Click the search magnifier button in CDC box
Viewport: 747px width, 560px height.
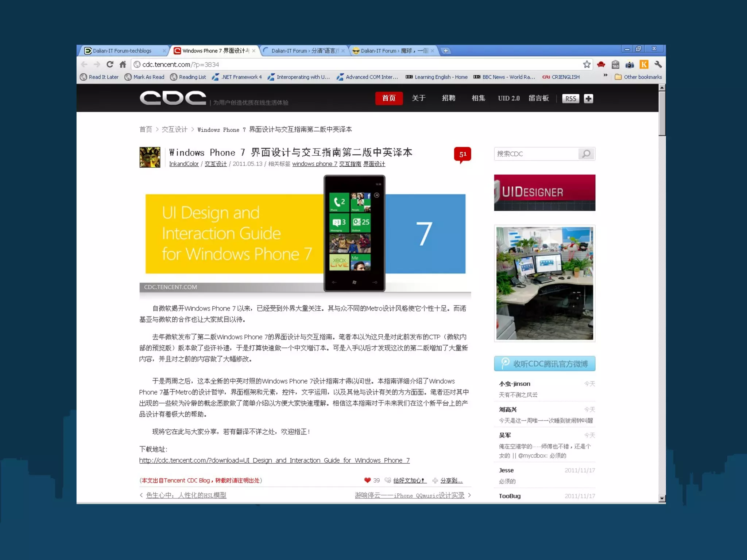coord(586,154)
